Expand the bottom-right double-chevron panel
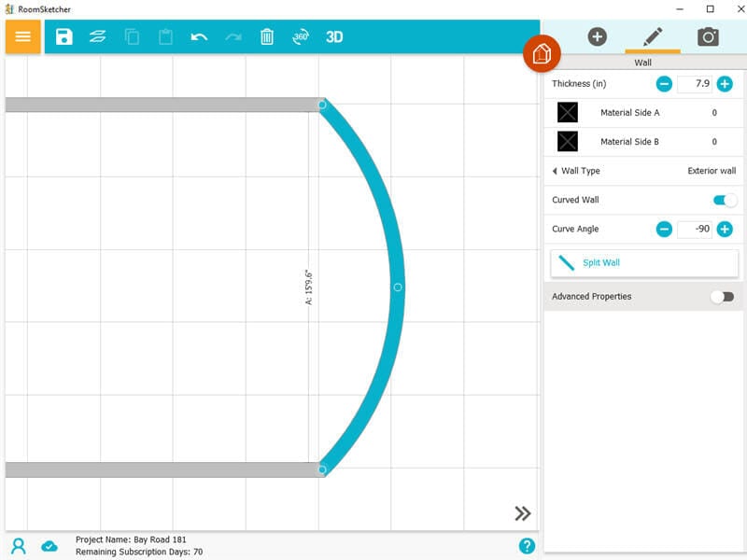This screenshot has height=560, width=747. click(x=523, y=513)
